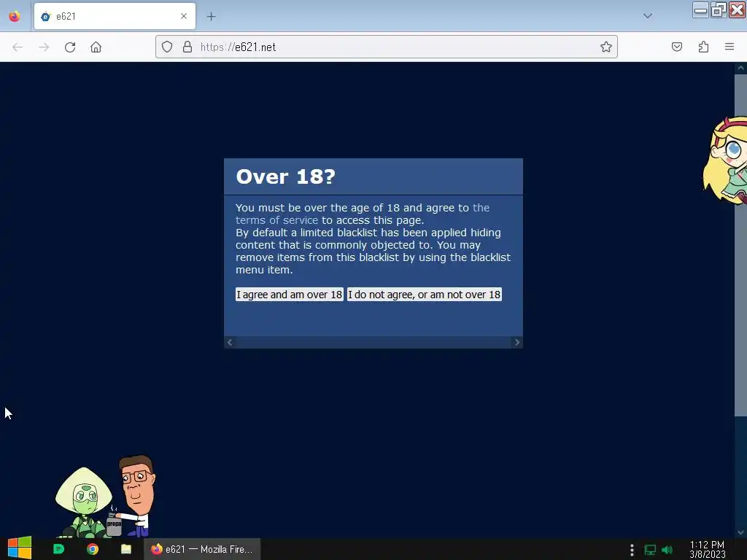This screenshot has height=560, width=747.
Task: Click I agree and am over 18
Action: click(x=289, y=295)
